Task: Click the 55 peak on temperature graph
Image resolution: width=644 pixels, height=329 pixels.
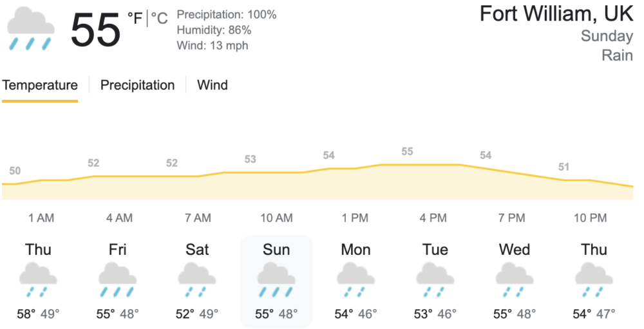Action: 407,152
